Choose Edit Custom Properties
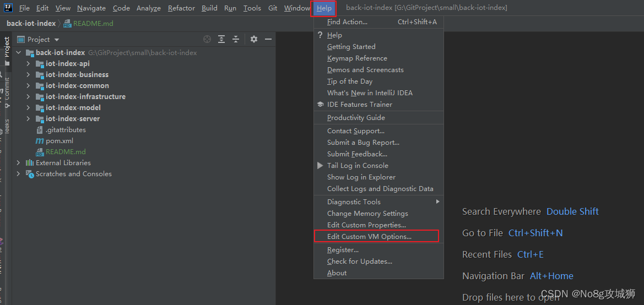This screenshot has height=305, width=644. click(x=378, y=225)
